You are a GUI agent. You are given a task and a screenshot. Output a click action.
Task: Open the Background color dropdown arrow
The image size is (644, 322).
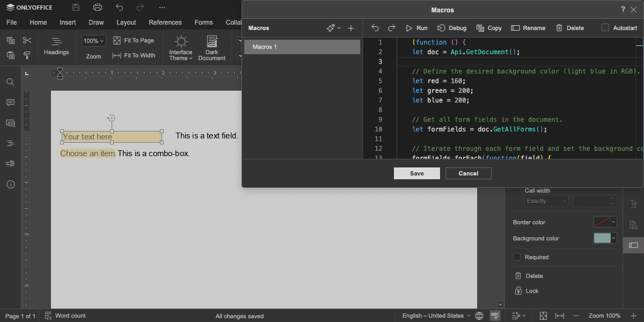(613, 238)
